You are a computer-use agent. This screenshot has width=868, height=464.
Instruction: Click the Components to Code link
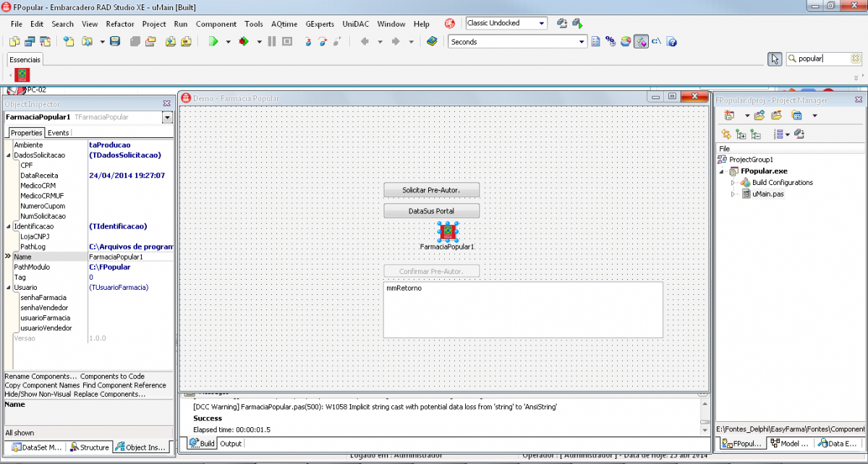point(112,377)
